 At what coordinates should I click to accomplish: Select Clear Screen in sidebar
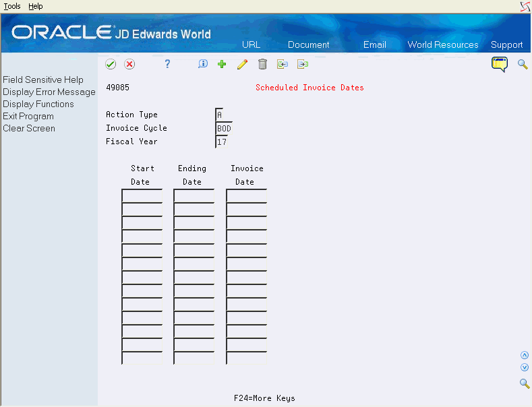29,129
